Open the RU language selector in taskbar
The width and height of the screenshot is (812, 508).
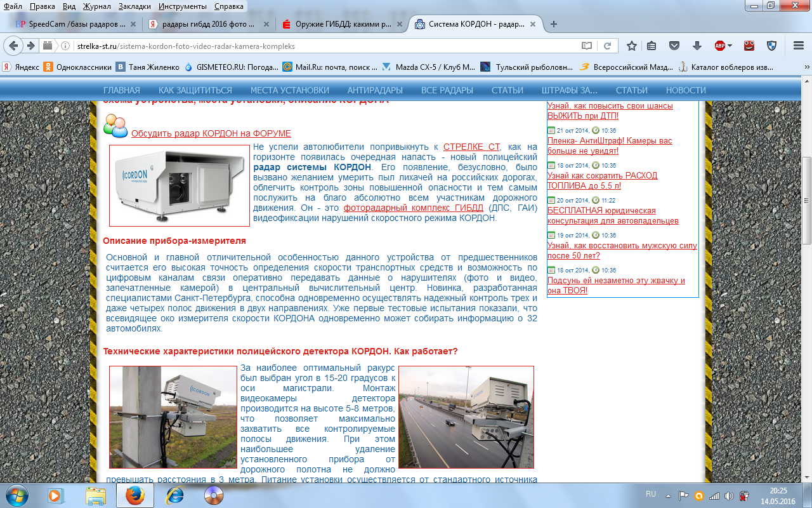pos(650,494)
